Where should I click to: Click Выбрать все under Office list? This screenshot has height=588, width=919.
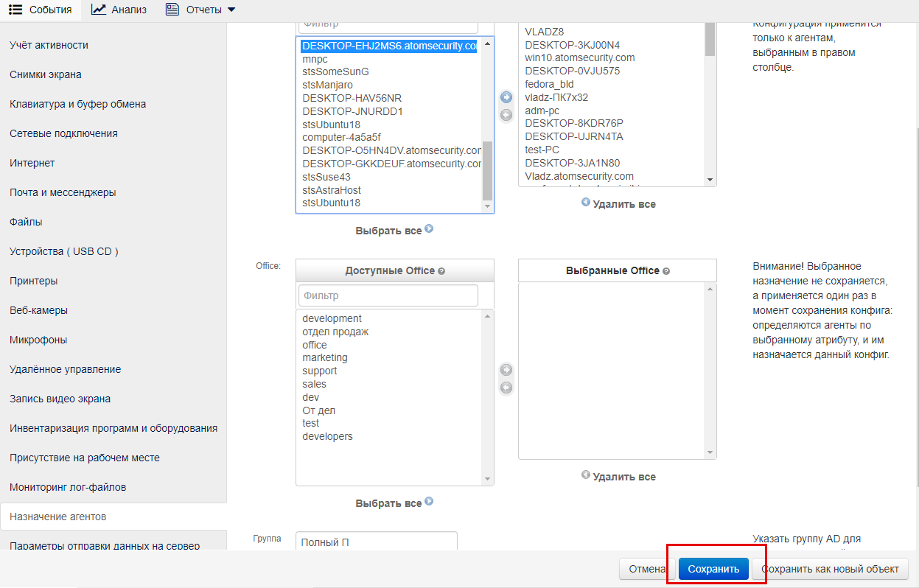point(394,503)
